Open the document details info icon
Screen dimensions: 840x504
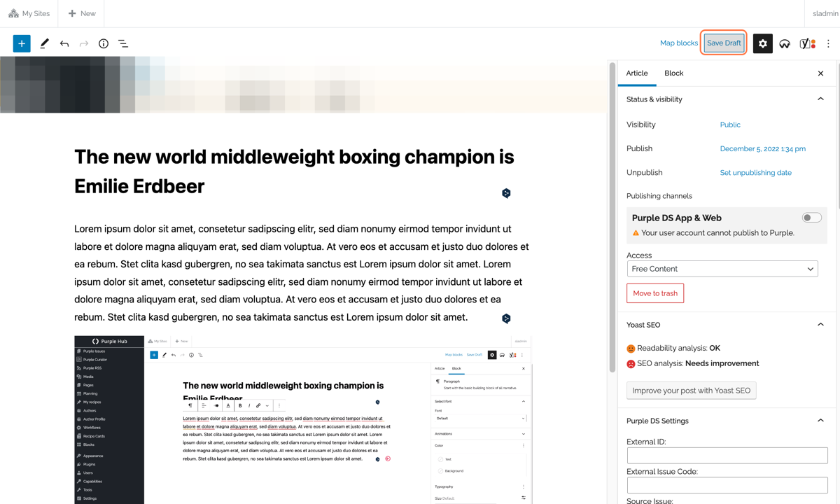pos(104,43)
